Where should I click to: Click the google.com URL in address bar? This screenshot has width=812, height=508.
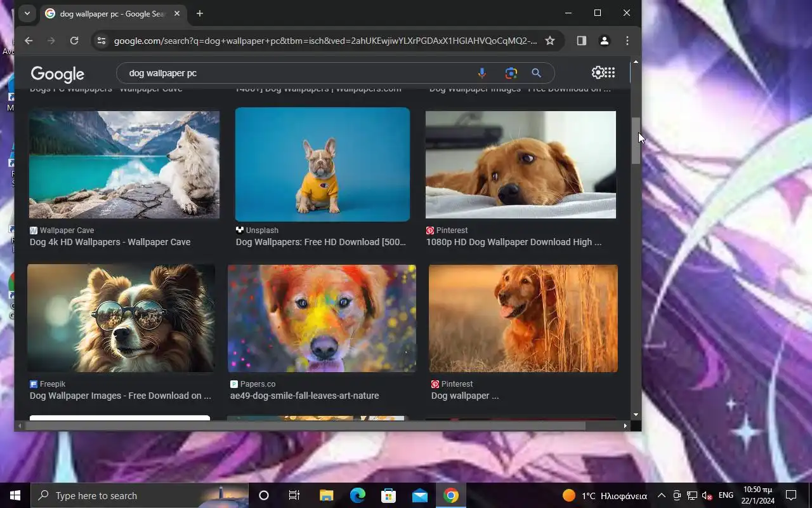[x=325, y=41]
